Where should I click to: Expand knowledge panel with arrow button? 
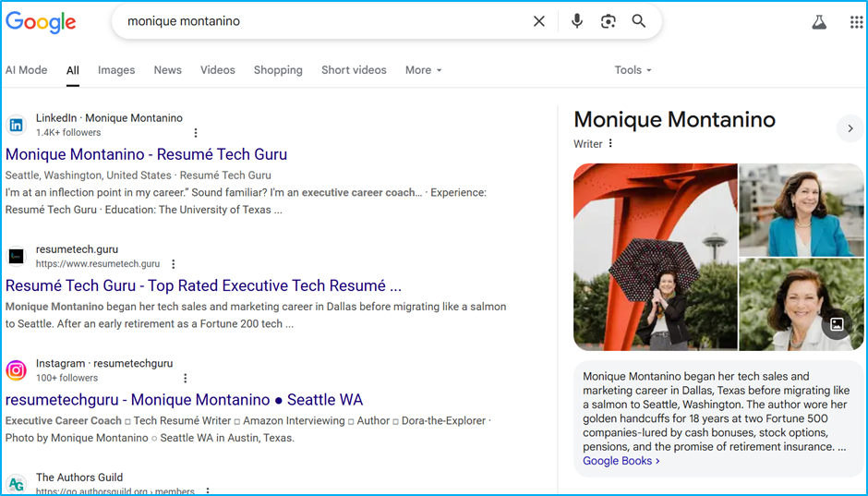click(850, 128)
